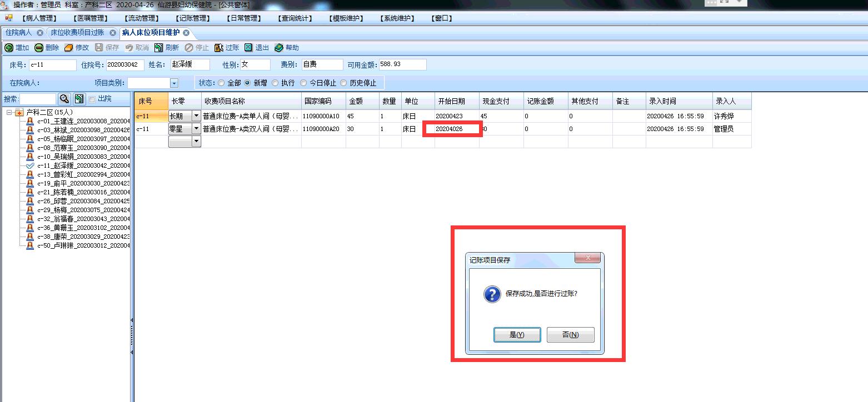The image size is (868, 402).
Task: Select patient c-13 曾彩虹 in tree
Action: pyautogui.click(x=83, y=174)
